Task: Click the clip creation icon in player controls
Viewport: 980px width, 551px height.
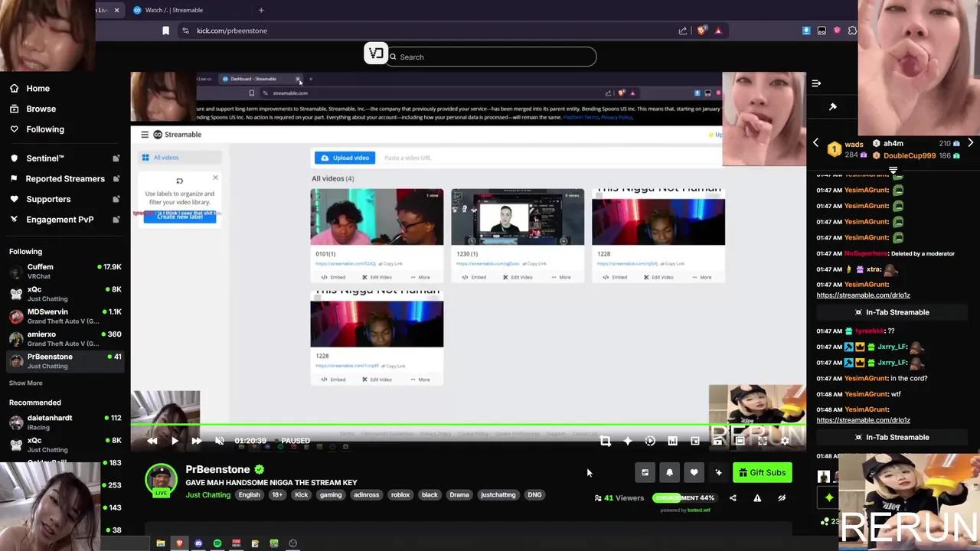Action: 605,441
